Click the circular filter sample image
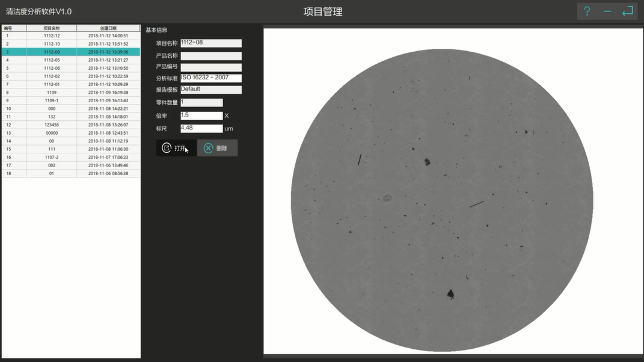Viewport: 644px width, 362px height. pos(441,200)
